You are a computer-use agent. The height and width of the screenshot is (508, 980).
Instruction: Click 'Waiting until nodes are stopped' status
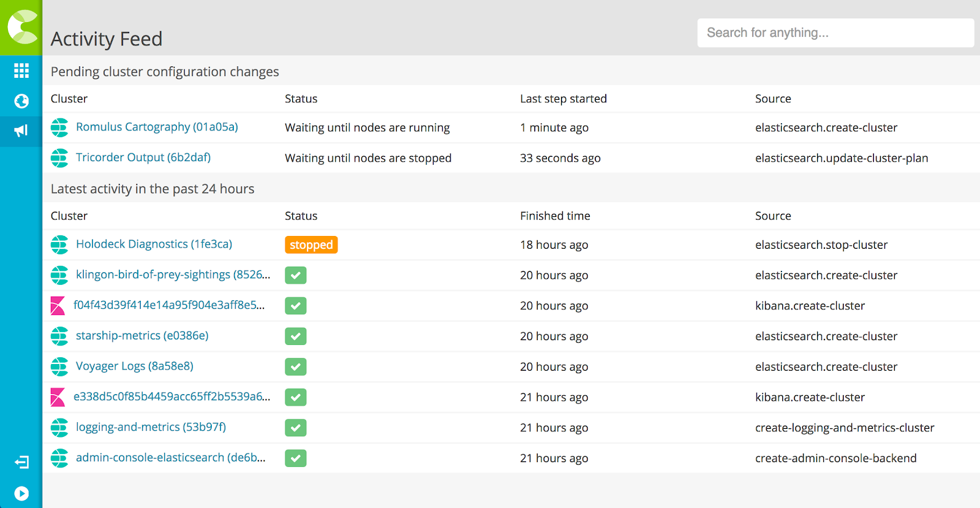tap(368, 158)
